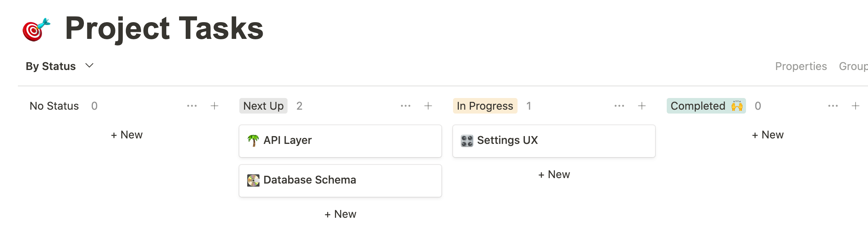
Task: Open the Properties menu
Action: pyautogui.click(x=801, y=66)
